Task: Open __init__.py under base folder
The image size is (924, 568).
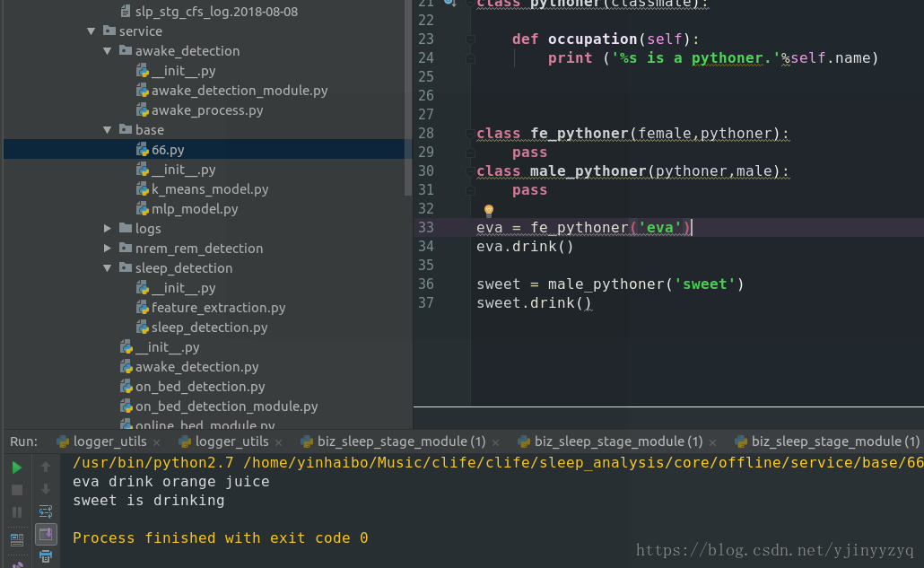Action: [183, 170]
